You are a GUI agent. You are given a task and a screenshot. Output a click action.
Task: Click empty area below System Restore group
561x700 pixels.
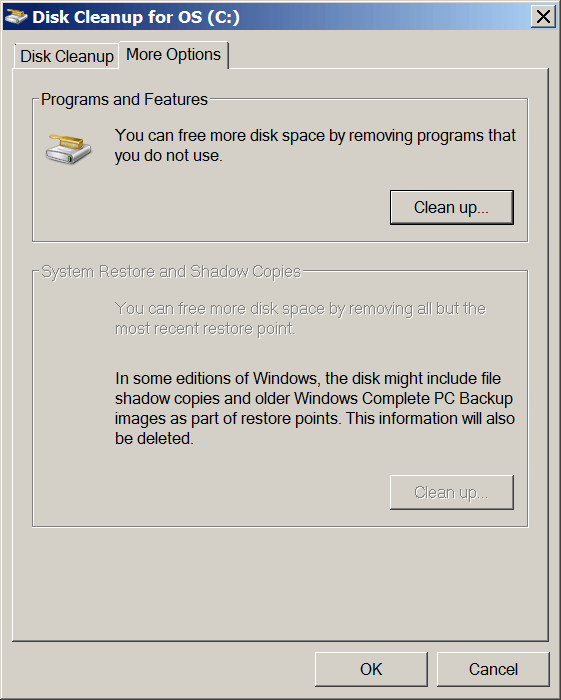(280, 583)
